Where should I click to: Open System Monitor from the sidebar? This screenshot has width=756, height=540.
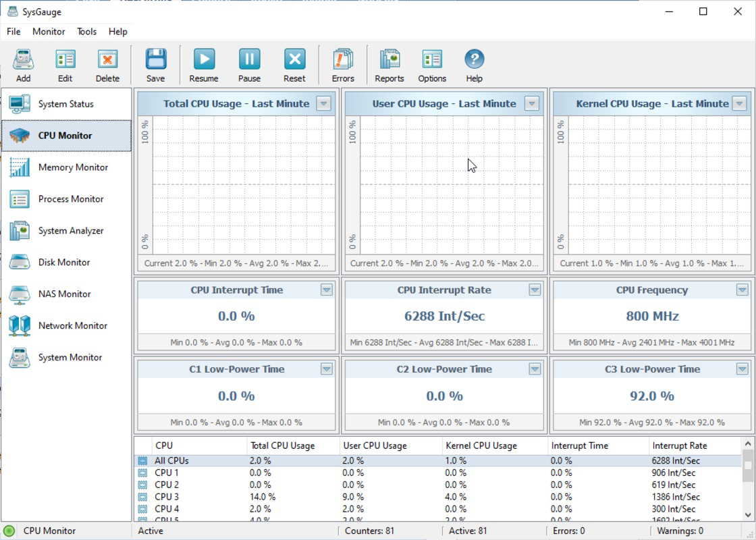(x=66, y=357)
